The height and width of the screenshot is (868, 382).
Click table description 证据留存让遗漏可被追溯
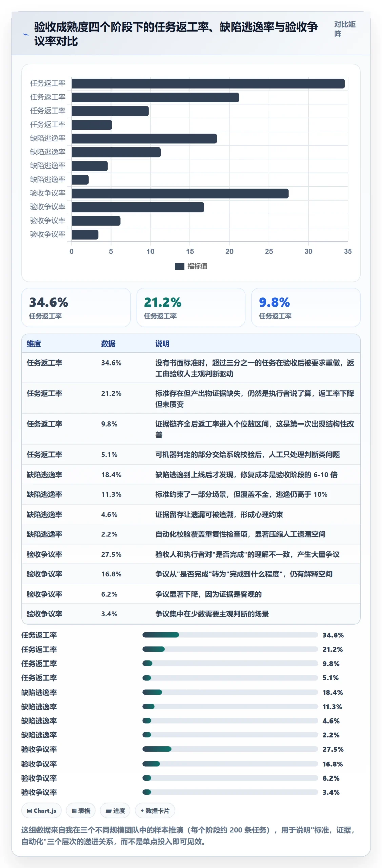(219, 515)
